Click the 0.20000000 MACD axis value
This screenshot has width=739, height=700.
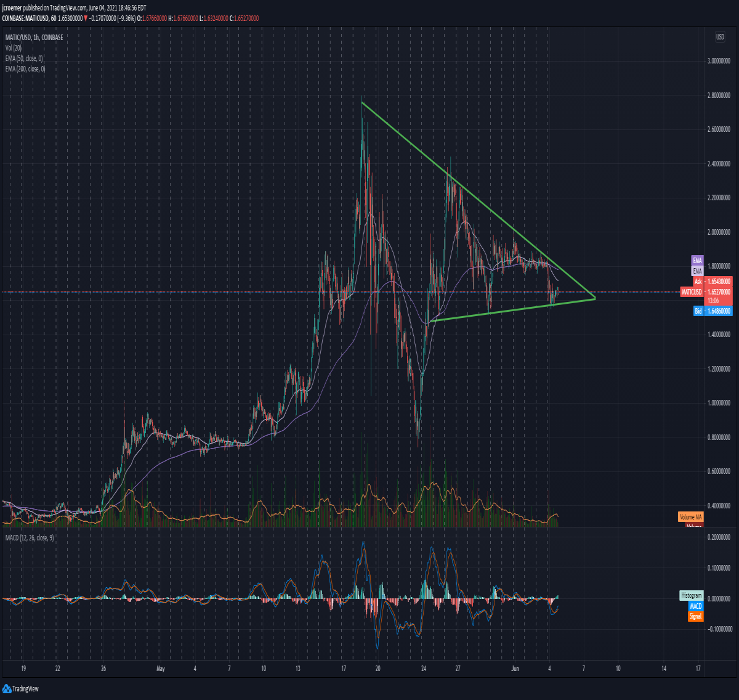(x=719, y=537)
